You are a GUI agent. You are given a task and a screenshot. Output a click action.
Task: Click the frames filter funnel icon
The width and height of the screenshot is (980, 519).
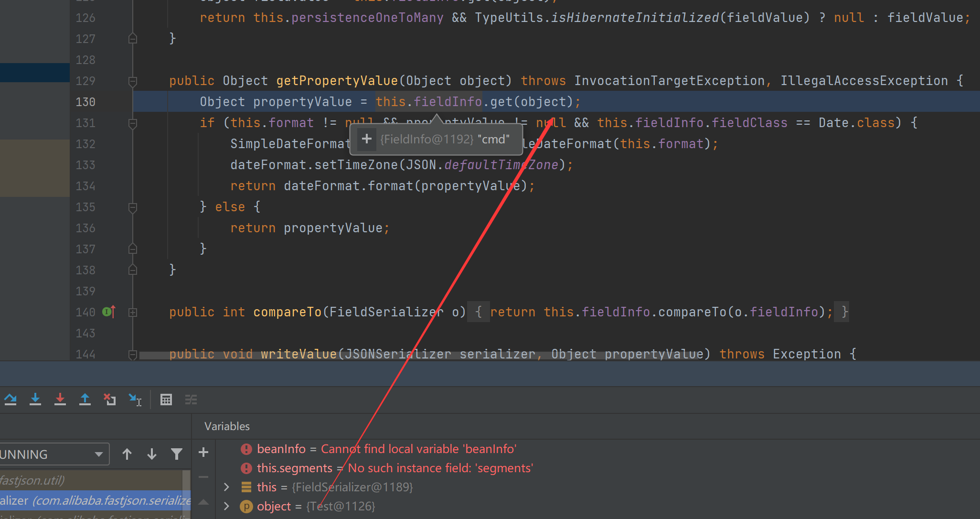pyautogui.click(x=177, y=454)
